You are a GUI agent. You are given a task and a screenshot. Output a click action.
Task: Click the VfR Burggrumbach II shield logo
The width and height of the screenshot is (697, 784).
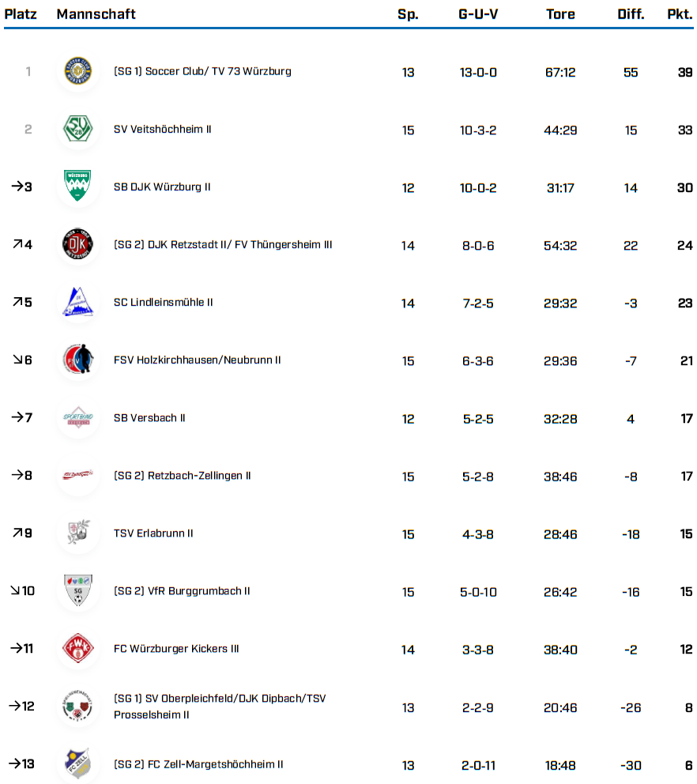pos(78,591)
